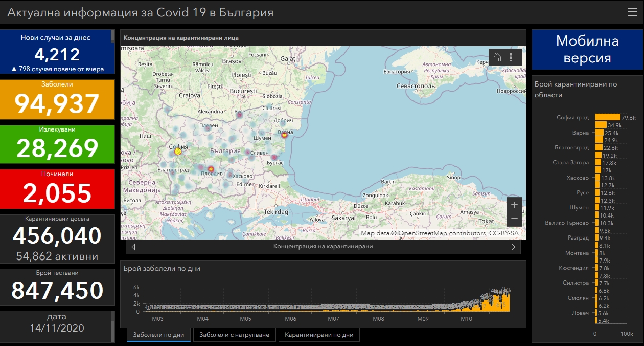Screen dimensions: 644x346
Task: Open the hamburger menu in header
Action: point(632,12)
